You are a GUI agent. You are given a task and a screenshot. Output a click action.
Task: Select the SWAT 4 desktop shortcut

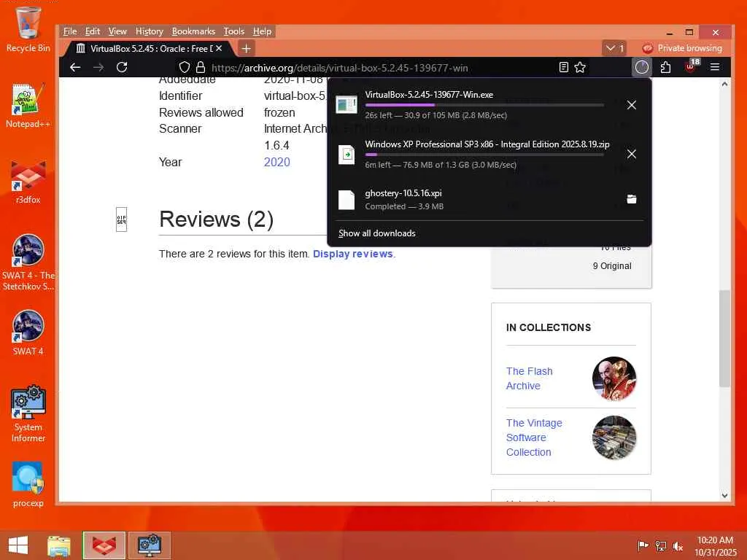(28, 332)
